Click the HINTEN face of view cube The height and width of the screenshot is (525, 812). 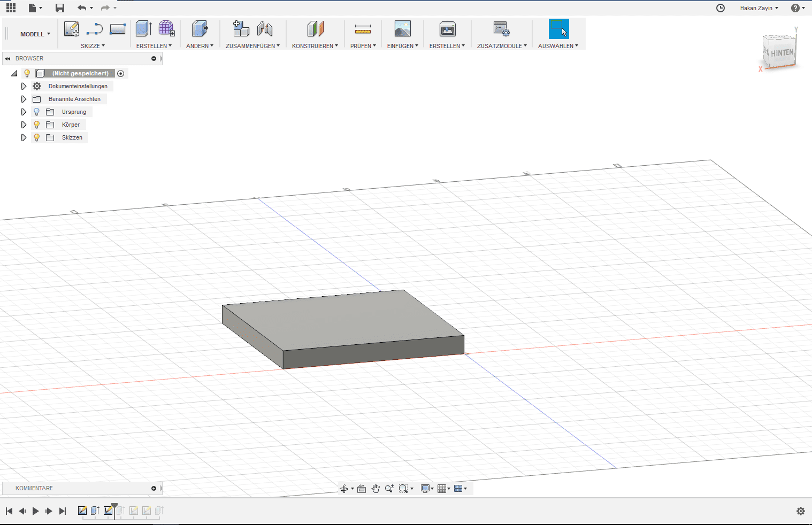pyautogui.click(x=782, y=53)
